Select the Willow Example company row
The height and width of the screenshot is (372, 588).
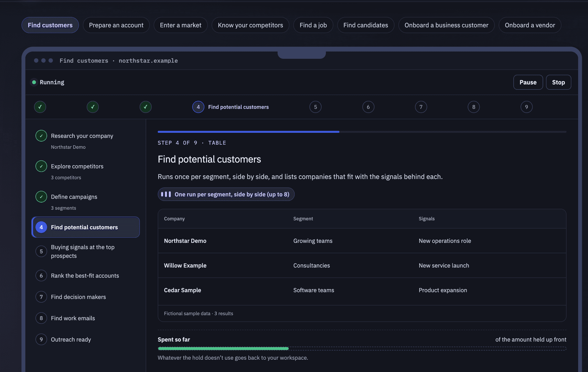coord(362,266)
